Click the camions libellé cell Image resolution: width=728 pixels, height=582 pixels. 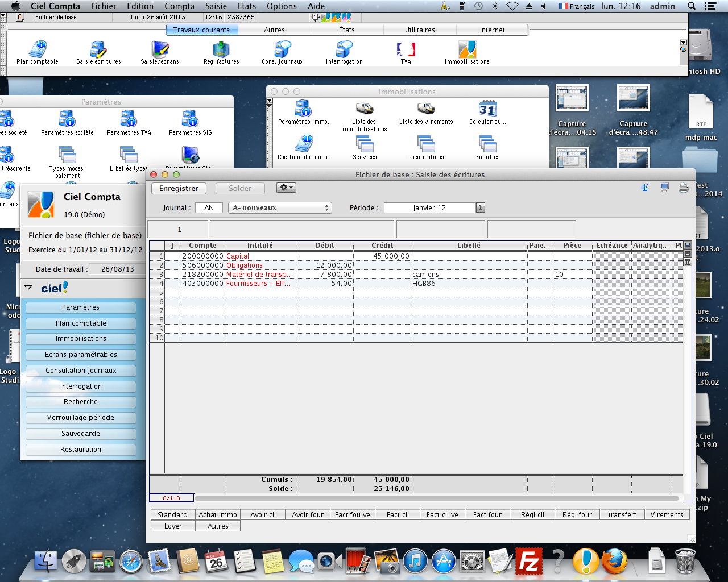point(469,275)
